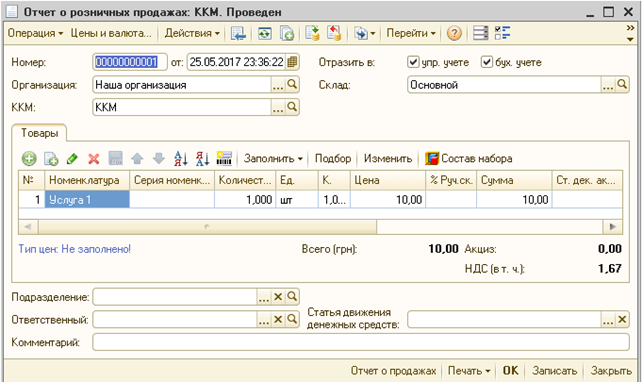Click the Комментарий input field
The image size is (643, 382).
(x=361, y=342)
